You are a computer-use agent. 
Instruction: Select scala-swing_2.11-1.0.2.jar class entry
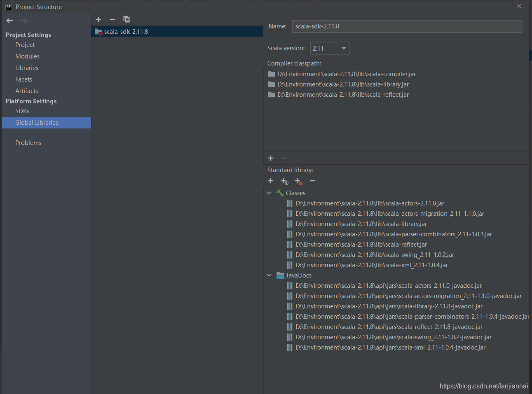[x=375, y=255]
